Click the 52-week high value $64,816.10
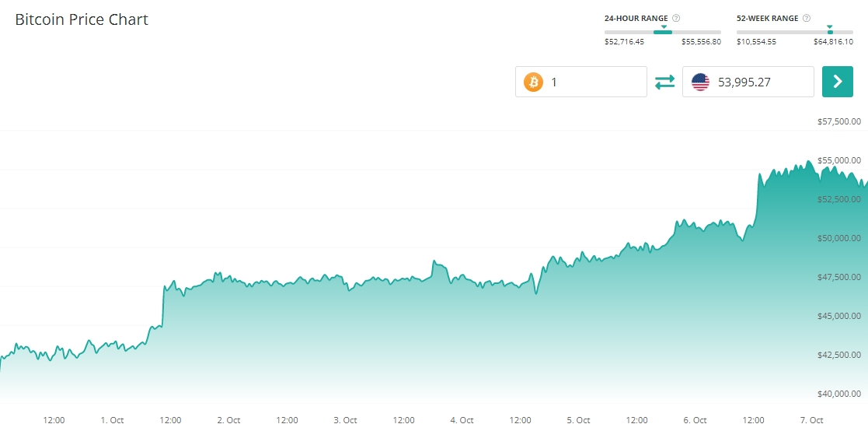The width and height of the screenshot is (868, 431). click(833, 42)
